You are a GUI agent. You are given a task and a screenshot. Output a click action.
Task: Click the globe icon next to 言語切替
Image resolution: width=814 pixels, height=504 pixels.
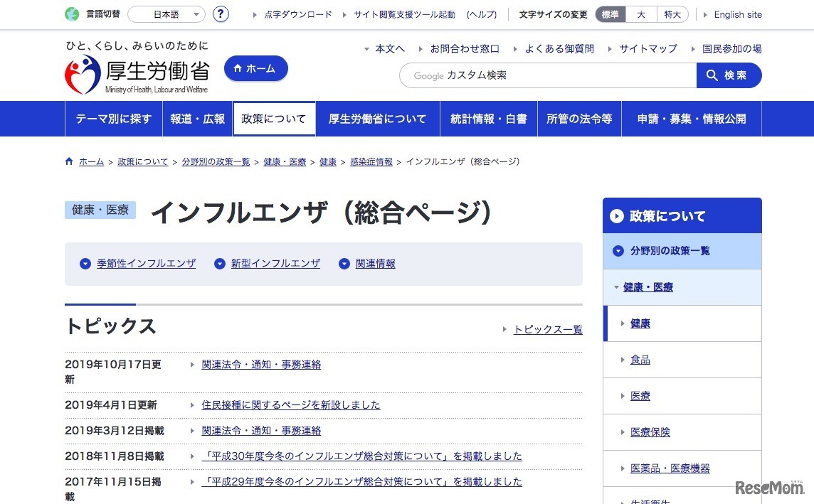click(x=70, y=13)
